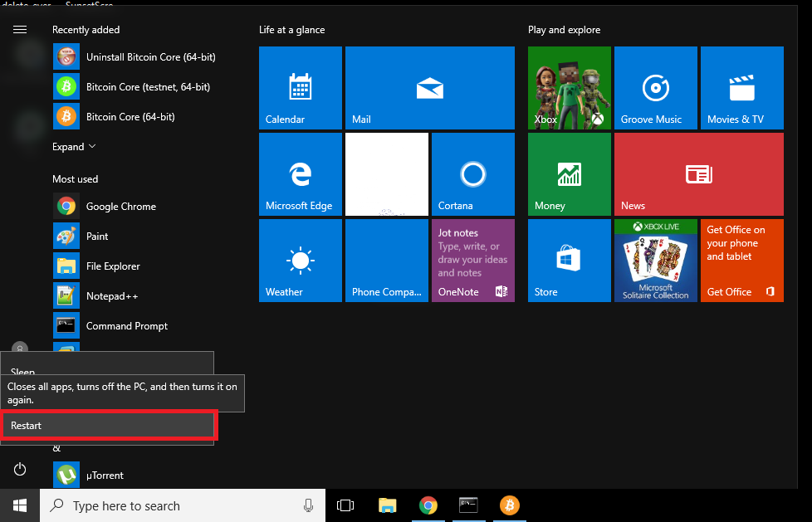Select Restart in the power menu
Viewport: 812px width, 522px height.
point(107,425)
